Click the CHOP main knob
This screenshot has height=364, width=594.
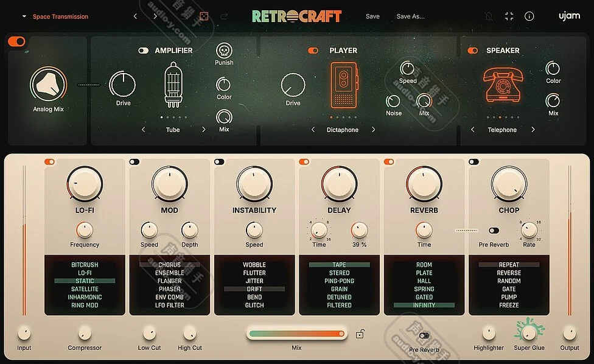click(509, 184)
